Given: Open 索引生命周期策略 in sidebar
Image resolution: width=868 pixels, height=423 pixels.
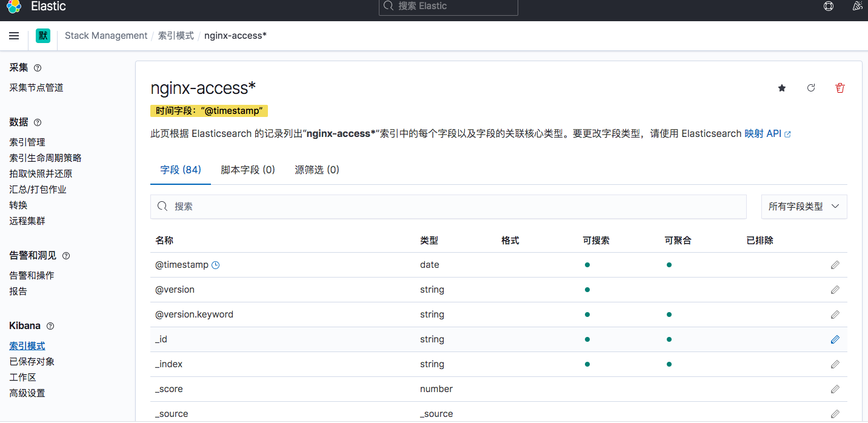Looking at the screenshot, I should (x=45, y=158).
